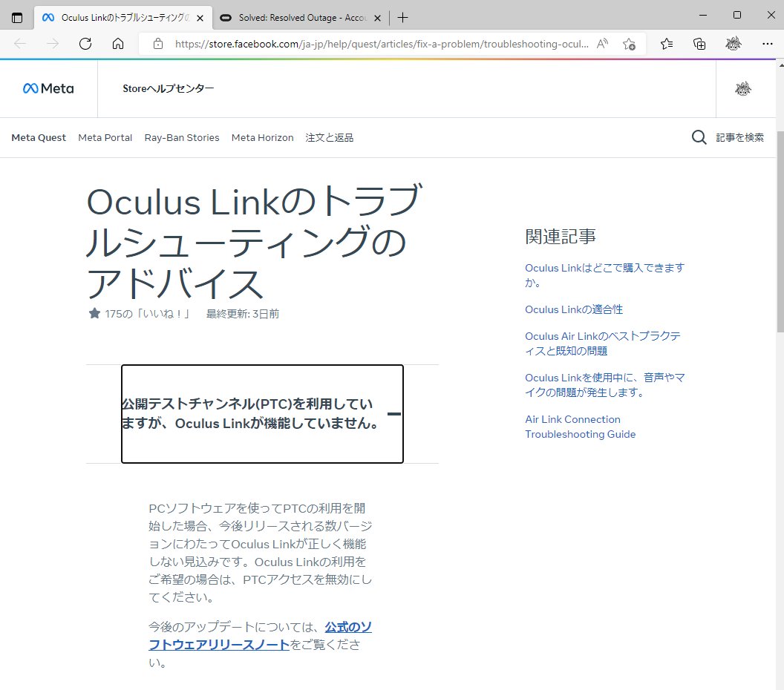Open the tab actions menu icon
Viewport: 784px width, 690px height.
coord(17,18)
